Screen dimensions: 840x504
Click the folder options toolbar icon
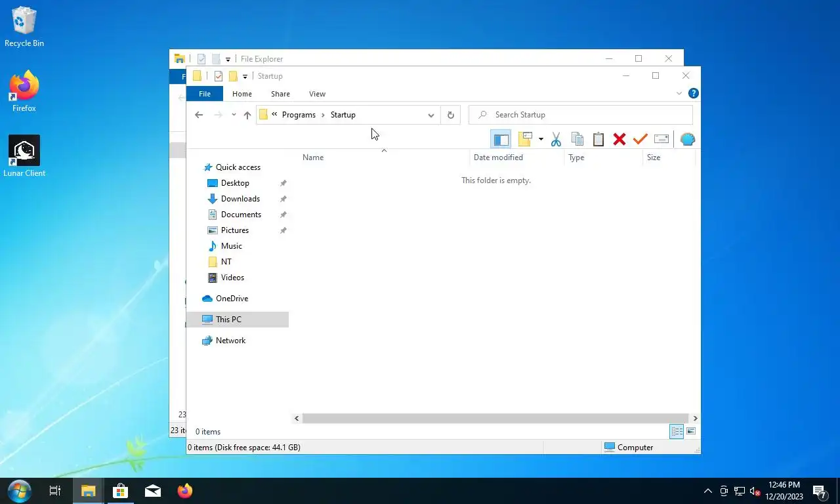(525, 139)
